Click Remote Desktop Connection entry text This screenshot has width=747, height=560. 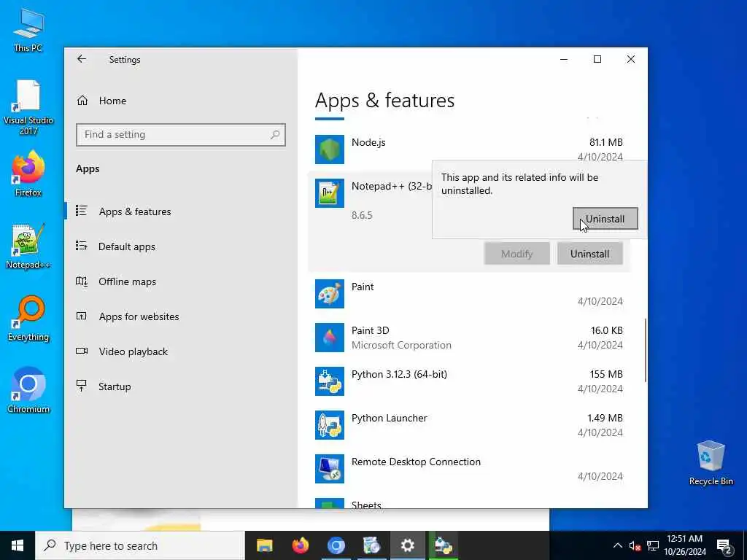(416, 462)
